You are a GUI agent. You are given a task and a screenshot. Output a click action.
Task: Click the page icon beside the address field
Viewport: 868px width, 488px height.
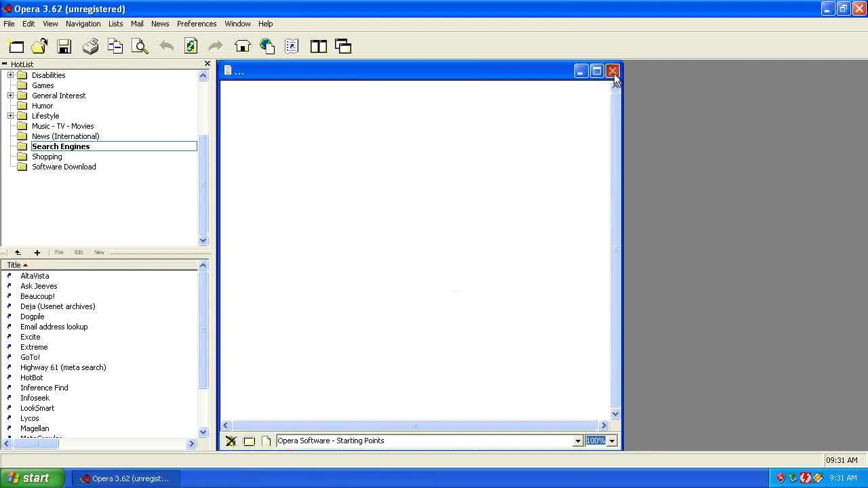click(x=266, y=441)
